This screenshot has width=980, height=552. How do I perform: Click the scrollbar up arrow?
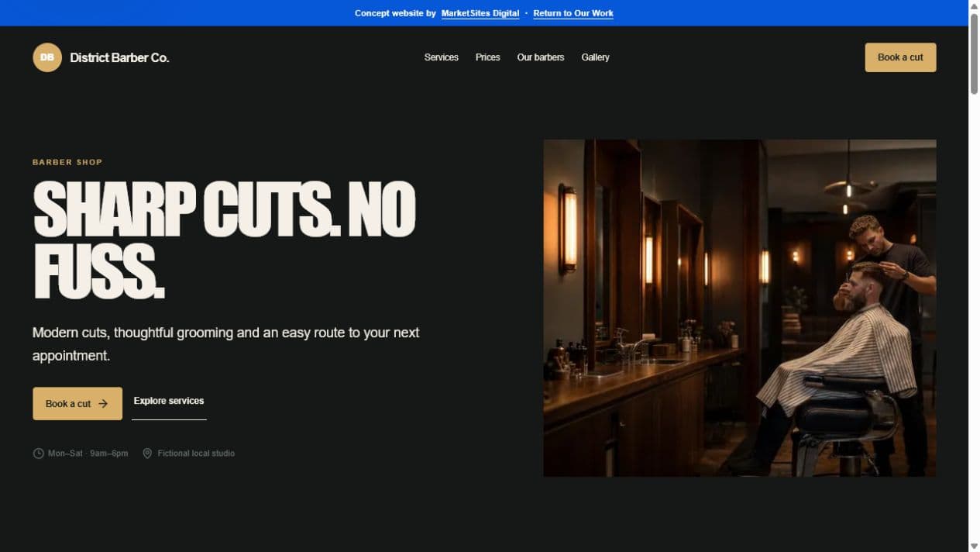[x=974, y=6]
